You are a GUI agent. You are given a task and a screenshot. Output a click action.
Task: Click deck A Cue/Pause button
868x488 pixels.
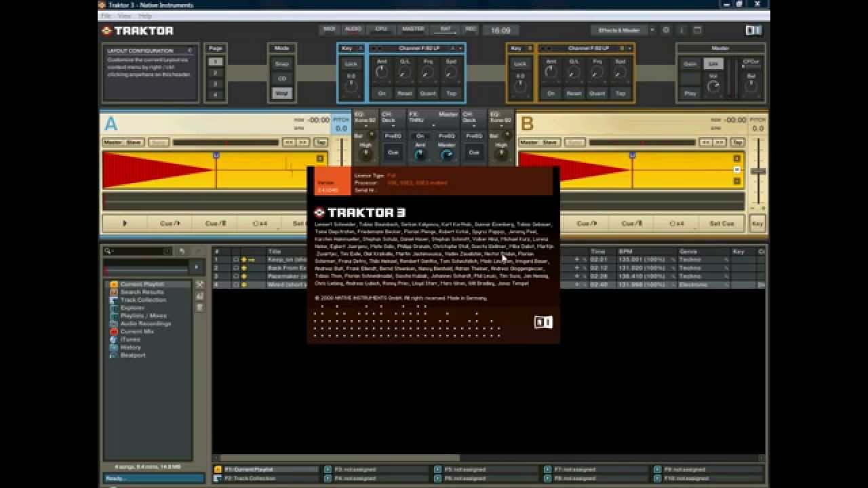216,223
